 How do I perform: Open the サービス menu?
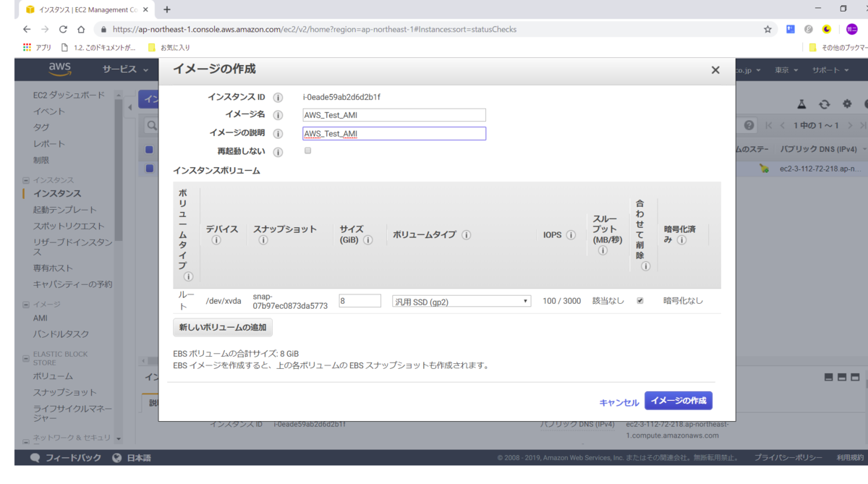click(x=122, y=69)
